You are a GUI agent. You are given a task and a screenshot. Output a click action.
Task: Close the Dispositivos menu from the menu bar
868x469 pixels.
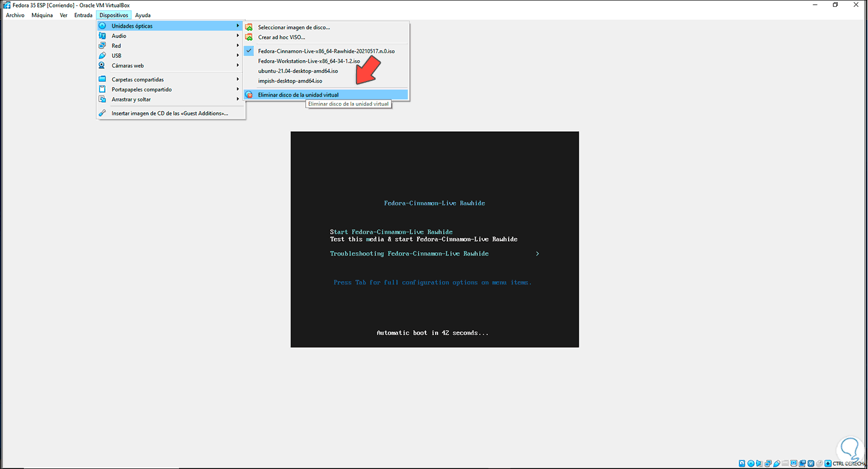point(113,15)
